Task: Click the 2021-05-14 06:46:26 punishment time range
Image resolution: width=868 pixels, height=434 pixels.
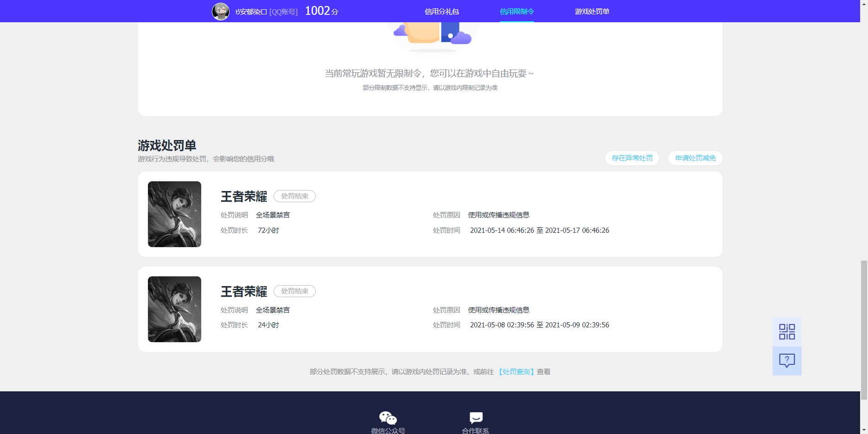Action: 540,230
